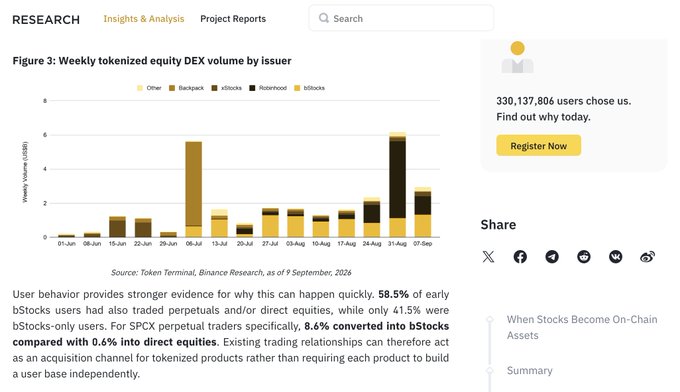Click the bold 58.5% figure in paragraph
680x392 pixels.
(x=393, y=294)
